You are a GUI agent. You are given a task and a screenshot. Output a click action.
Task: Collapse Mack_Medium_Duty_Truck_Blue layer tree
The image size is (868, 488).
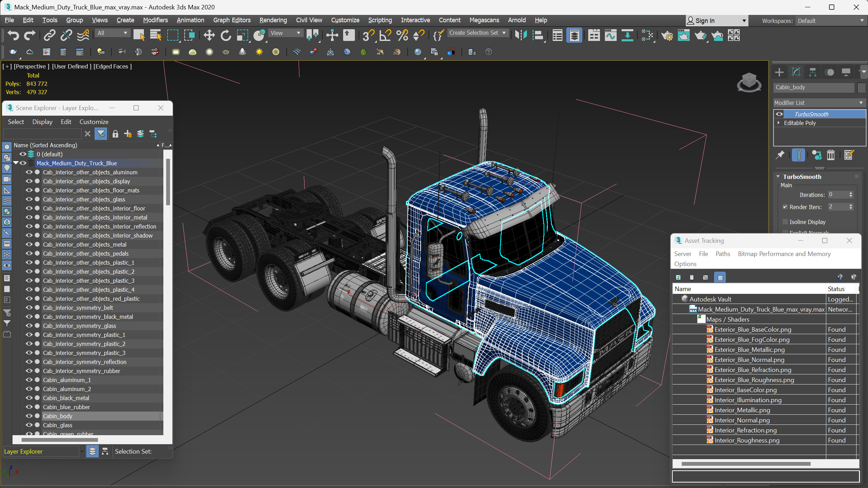coord(16,163)
